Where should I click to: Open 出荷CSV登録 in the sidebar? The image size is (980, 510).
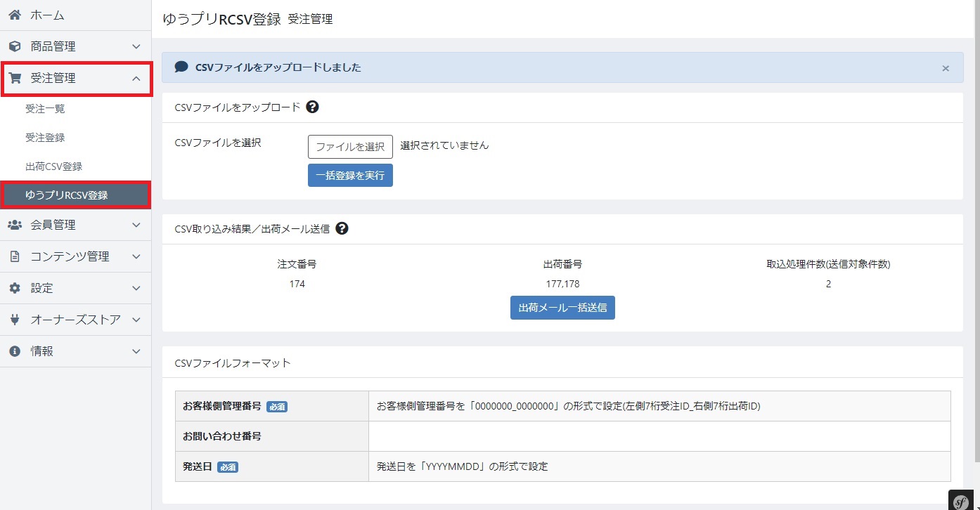point(54,166)
